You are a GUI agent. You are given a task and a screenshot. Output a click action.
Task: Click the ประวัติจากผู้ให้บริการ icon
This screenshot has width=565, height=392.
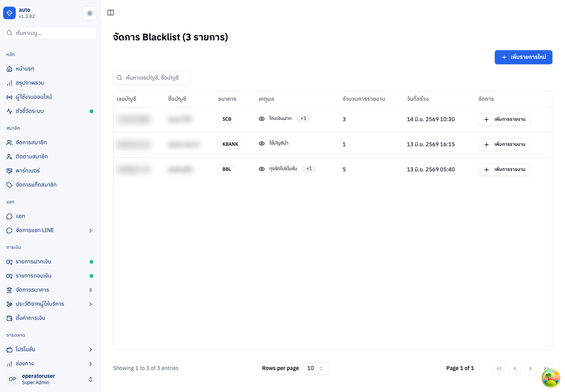(9, 304)
